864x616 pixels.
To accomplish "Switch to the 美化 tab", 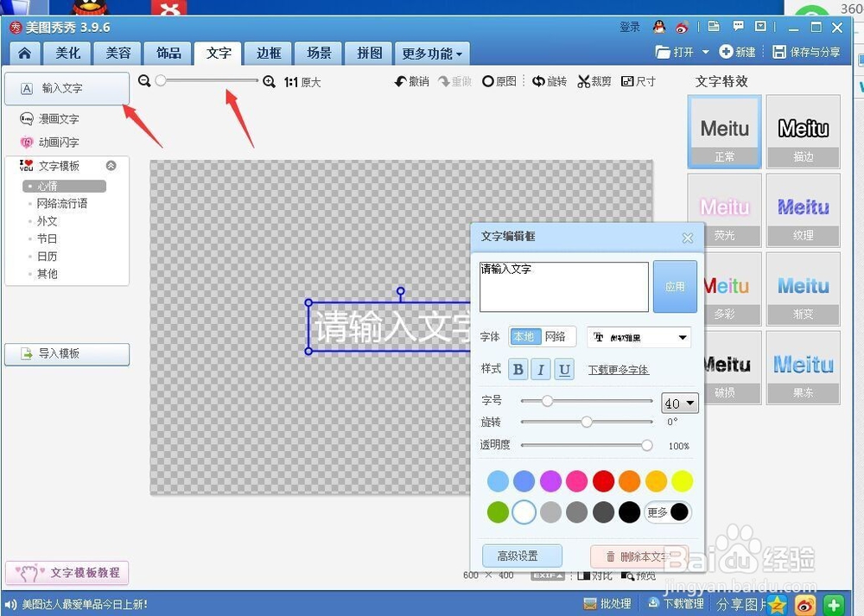I will click(x=67, y=53).
